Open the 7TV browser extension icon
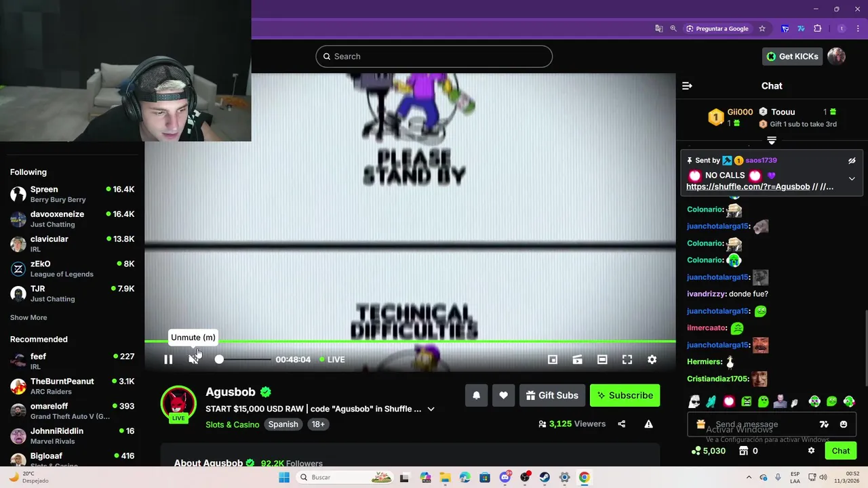The height and width of the screenshot is (488, 868). [x=801, y=28]
